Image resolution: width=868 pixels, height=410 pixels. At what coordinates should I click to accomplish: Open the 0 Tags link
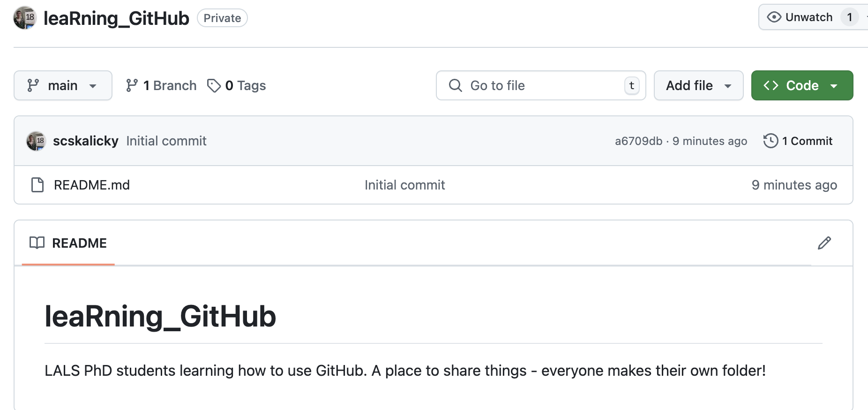click(x=237, y=85)
